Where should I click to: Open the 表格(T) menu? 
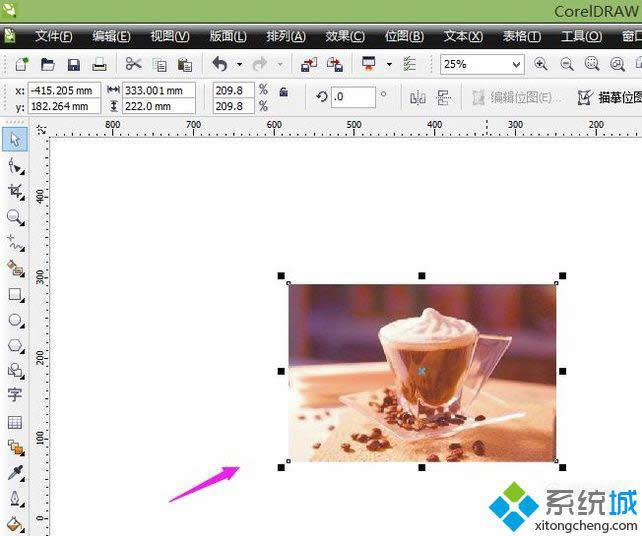[522, 36]
